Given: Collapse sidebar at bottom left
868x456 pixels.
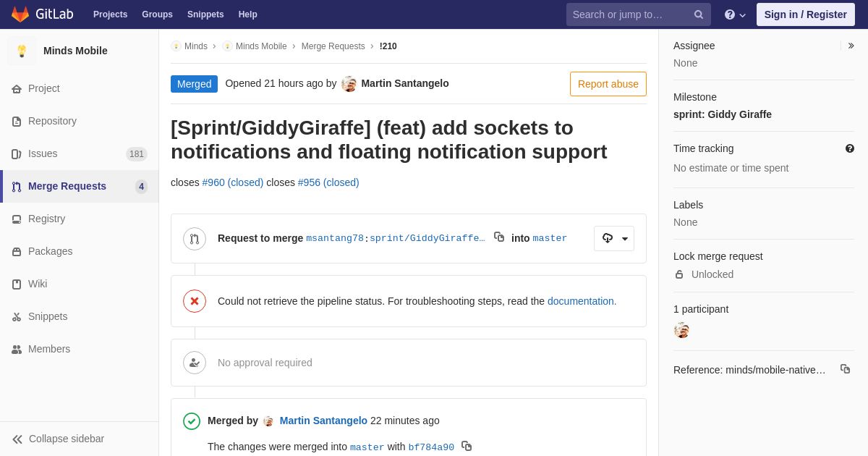Looking at the screenshot, I should click(x=59, y=439).
